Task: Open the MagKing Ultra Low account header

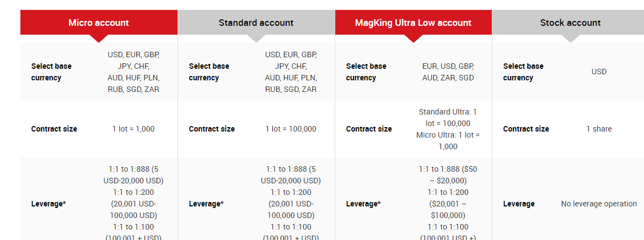Action: pyautogui.click(x=413, y=23)
